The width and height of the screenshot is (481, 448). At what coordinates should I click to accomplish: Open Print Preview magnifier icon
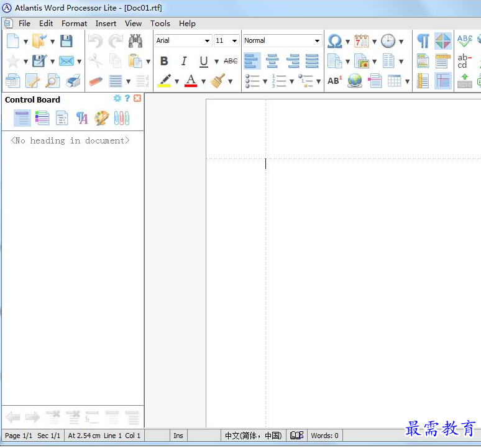coord(52,81)
